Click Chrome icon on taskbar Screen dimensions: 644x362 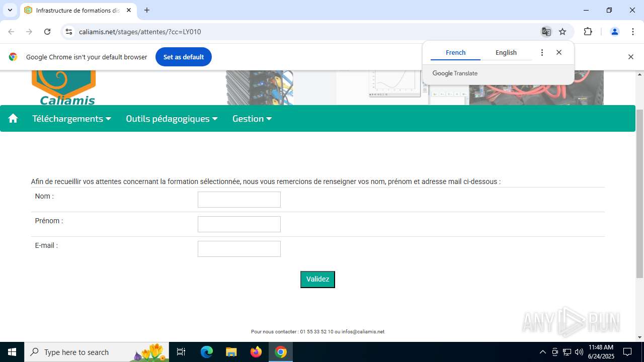point(281,352)
